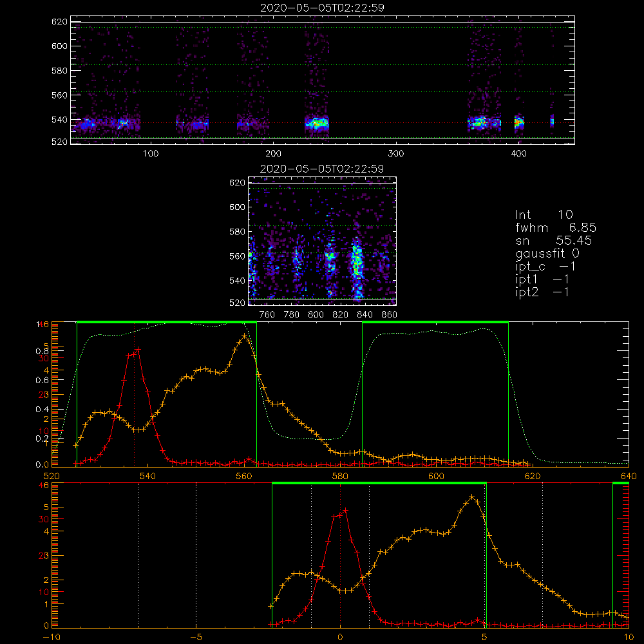Click x-axis label 780 under middle plot
The image size is (644, 644).
tap(292, 315)
